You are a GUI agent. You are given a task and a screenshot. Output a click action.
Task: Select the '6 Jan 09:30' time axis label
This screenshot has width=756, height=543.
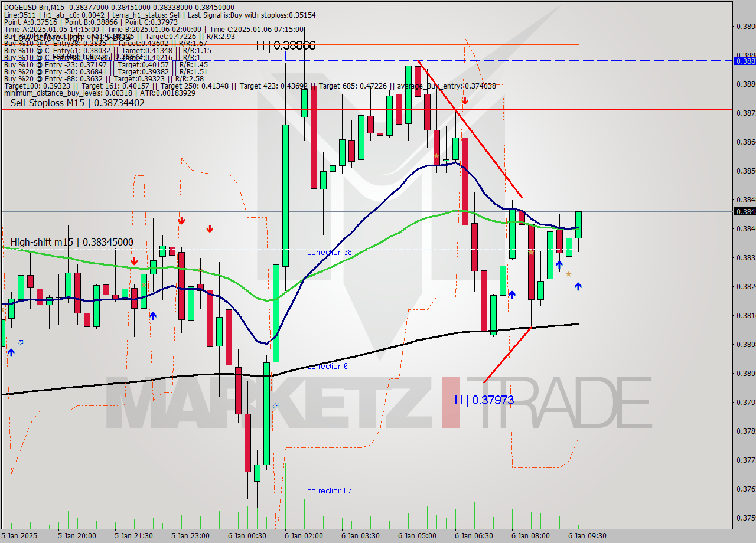587,536
